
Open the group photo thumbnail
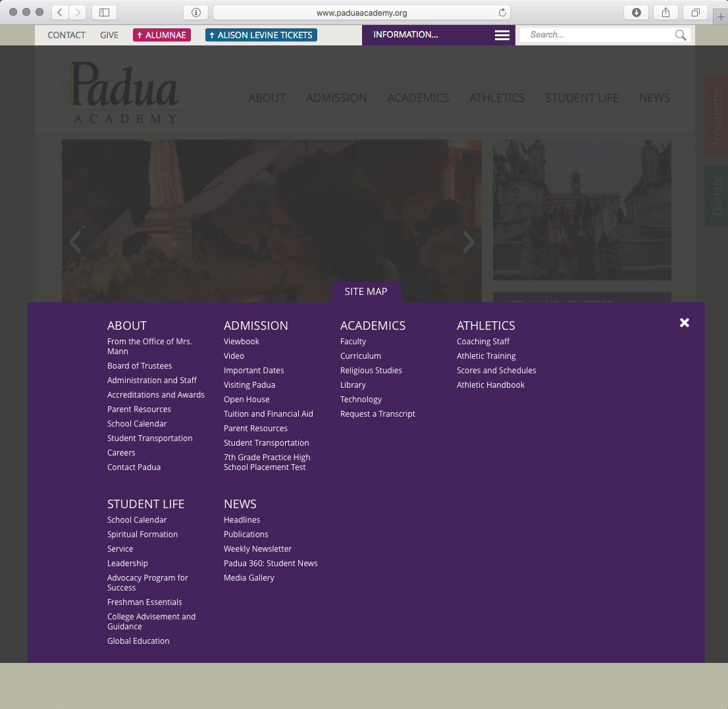pyautogui.click(x=582, y=210)
